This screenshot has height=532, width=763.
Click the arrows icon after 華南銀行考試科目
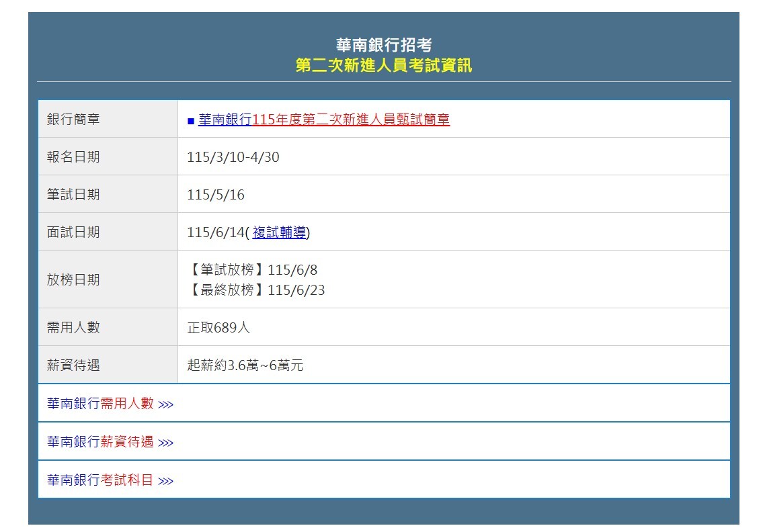click(x=165, y=481)
